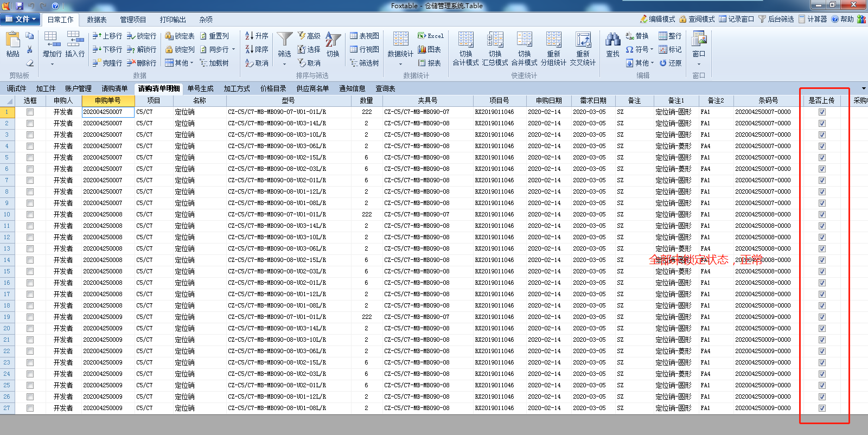Viewport: 868px width, 435px height.
Task: Open the 计算器 calculator tool
Action: (802, 19)
